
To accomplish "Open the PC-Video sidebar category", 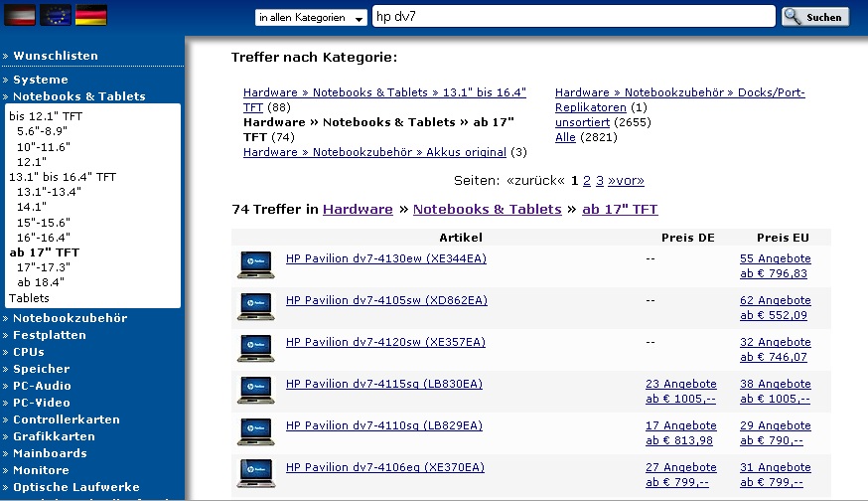I will click(x=42, y=403).
